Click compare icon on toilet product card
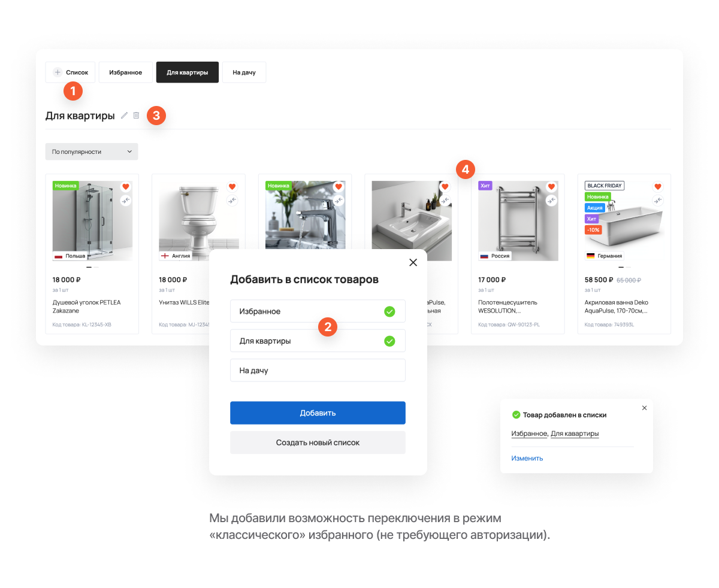 coord(232,201)
